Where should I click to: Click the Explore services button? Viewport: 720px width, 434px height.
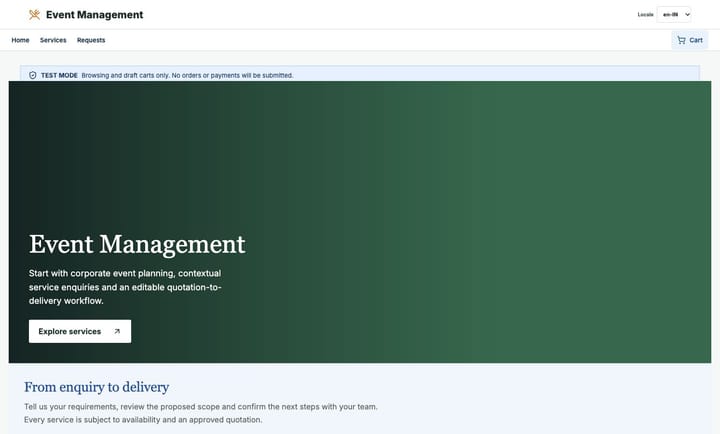tap(80, 331)
